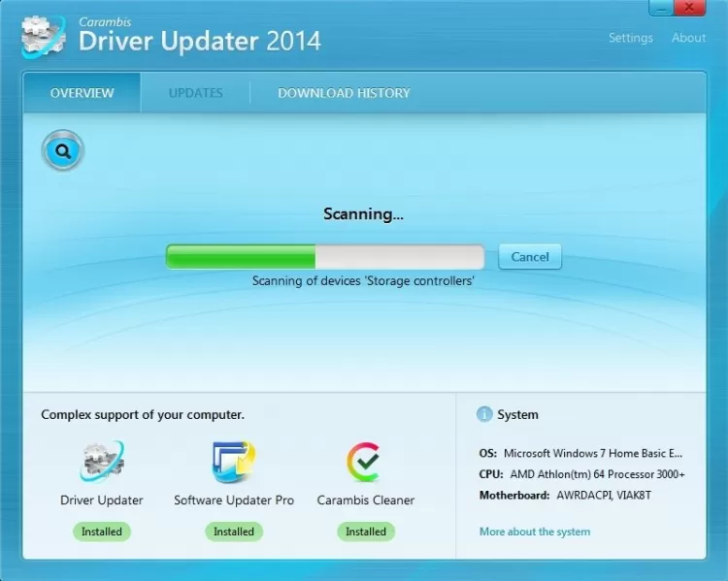Screen dimensions: 728x581
Task: Minimize the Driver Updater window
Action: point(661,8)
